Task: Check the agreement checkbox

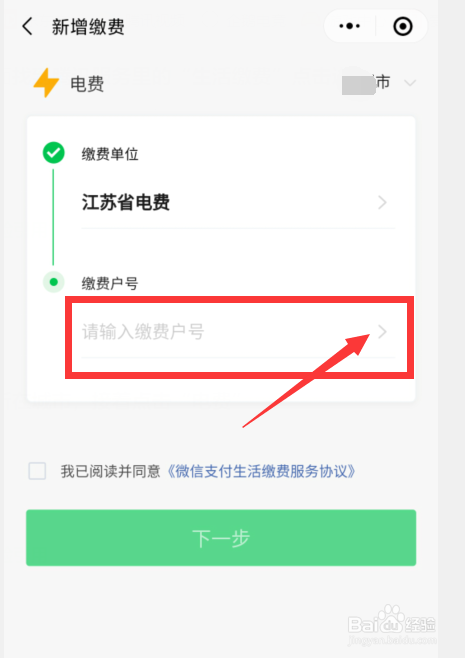Action: pyautogui.click(x=37, y=471)
